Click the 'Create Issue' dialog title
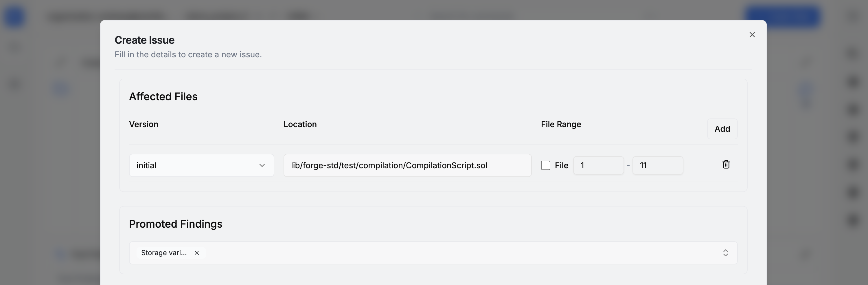Viewport: 868px width, 285px height. [x=145, y=40]
